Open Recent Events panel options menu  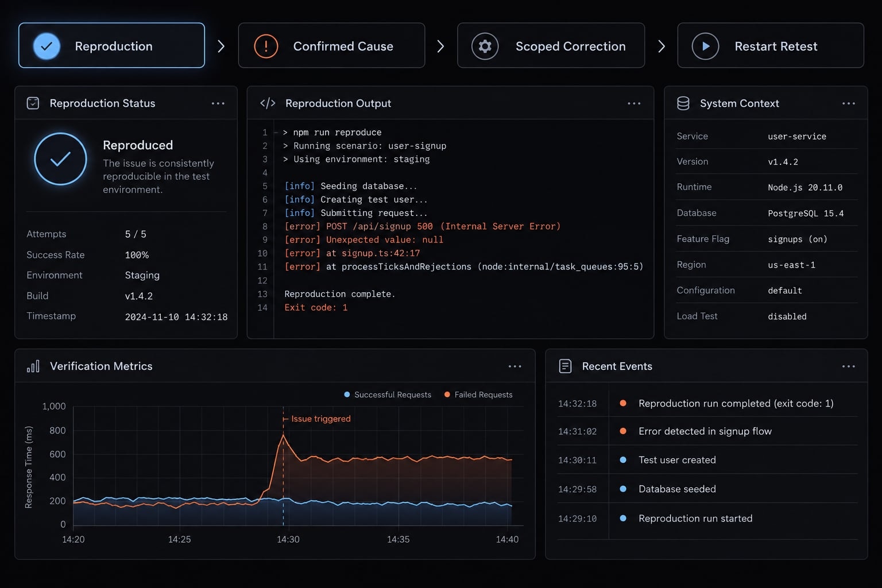[849, 366]
